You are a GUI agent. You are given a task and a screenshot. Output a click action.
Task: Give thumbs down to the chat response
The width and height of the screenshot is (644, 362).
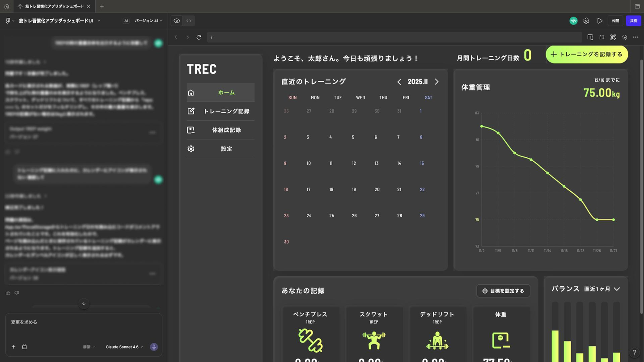pos(17,293)
